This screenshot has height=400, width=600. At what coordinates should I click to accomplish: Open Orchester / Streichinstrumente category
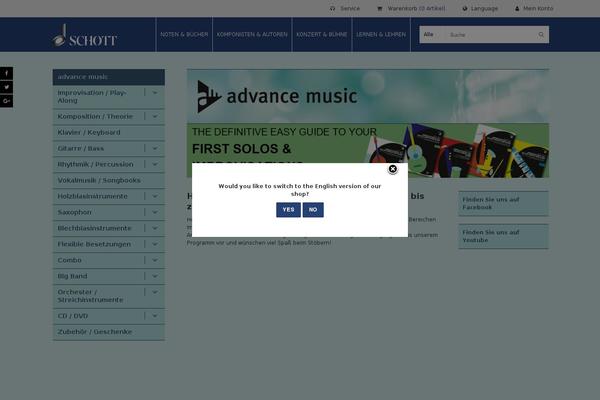(x=91, y=296)
